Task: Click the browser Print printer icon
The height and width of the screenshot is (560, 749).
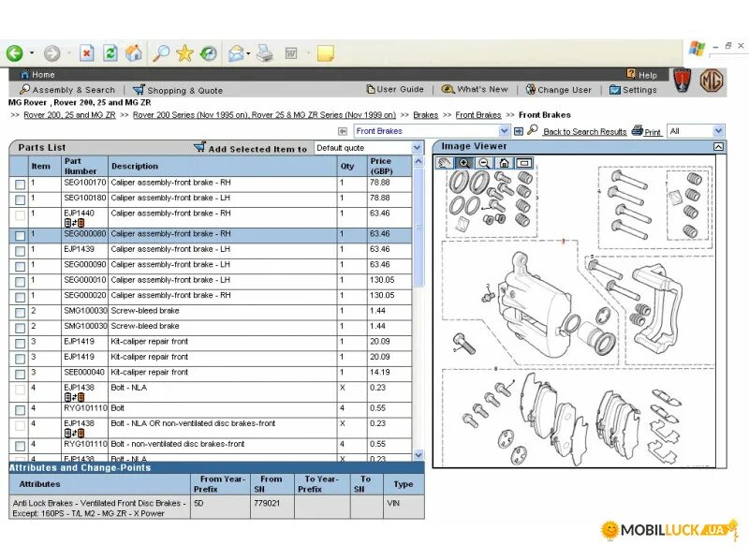Action: pos(265,53)
